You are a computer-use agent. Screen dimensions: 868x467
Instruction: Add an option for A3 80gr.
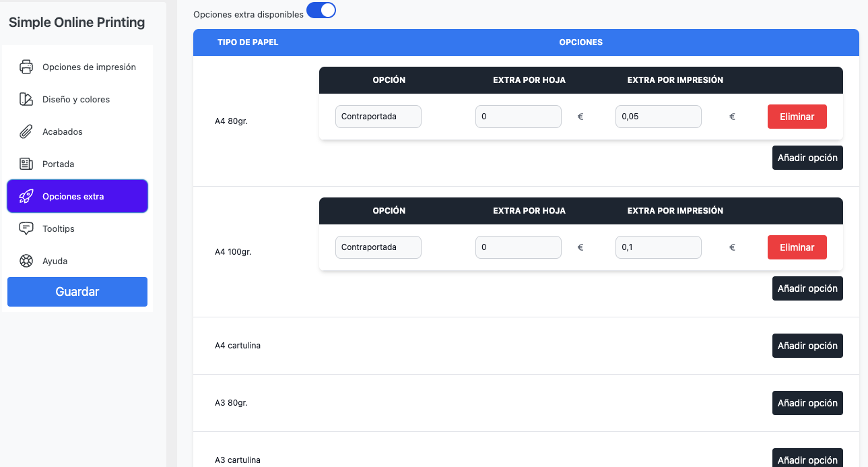point(807,403)
